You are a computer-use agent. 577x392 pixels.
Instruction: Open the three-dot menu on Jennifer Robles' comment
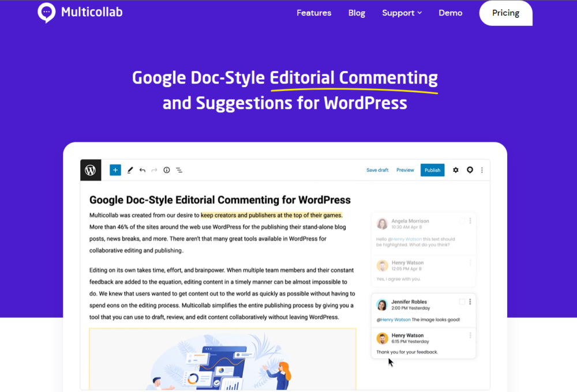(470, 301)
